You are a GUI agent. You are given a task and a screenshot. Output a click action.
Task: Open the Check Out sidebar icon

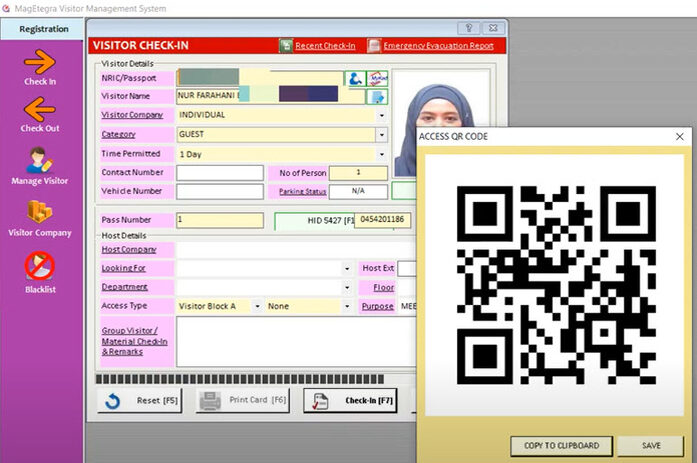[x=40, y=109]
